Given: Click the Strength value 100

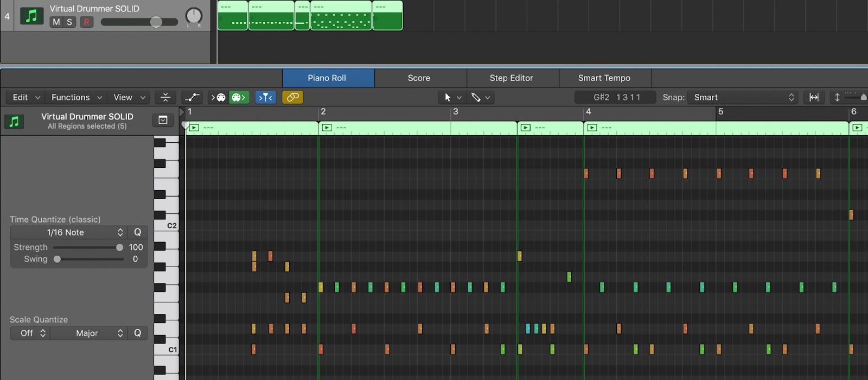Looking at the screenshot, I should pos(136,247).
